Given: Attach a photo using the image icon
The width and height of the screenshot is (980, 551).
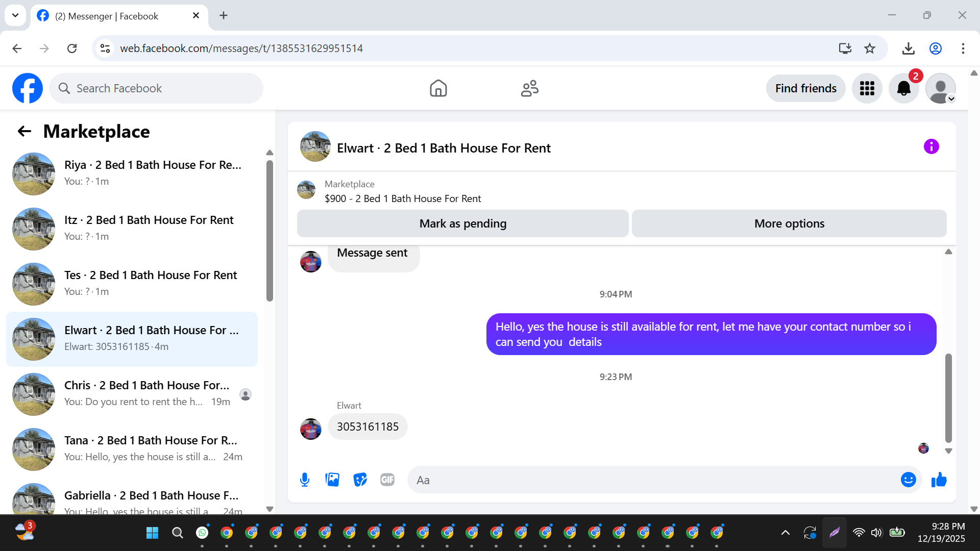Looking at the screenshot, I should point(332,480).
